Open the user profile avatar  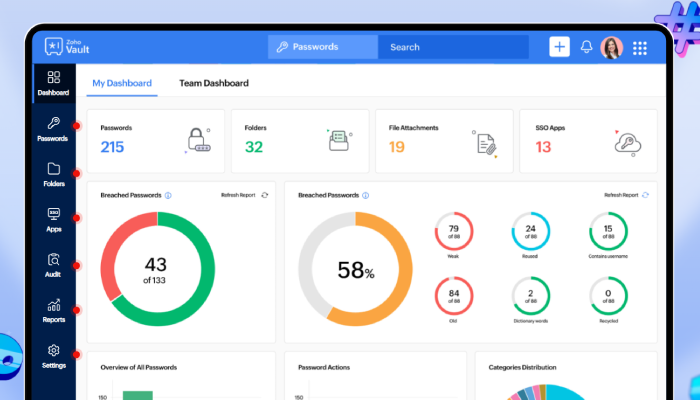612,47
